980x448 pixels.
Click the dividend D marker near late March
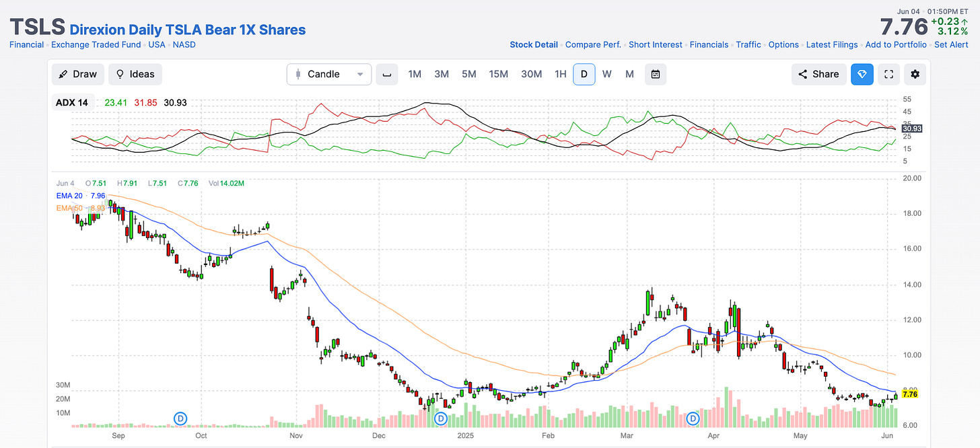click(693, 418)
